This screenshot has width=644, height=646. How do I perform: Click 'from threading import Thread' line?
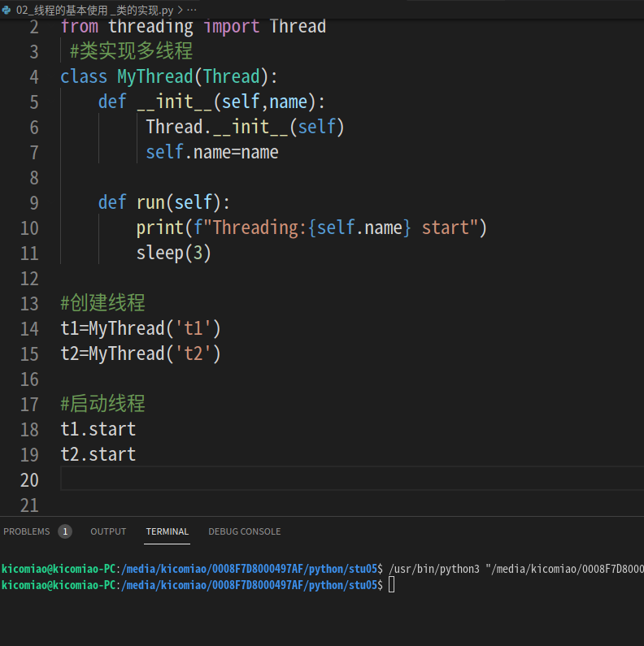193,27
